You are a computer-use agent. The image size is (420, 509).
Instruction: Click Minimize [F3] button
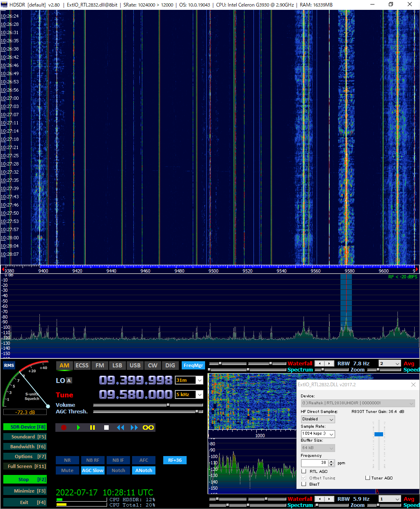point(25,491)
